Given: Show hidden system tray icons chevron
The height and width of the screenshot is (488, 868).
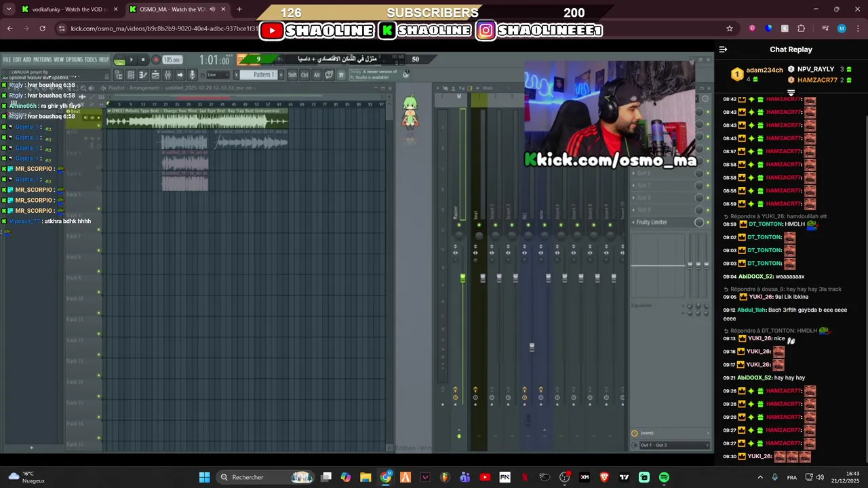Looking at the screenshot, I should [759, 477].
